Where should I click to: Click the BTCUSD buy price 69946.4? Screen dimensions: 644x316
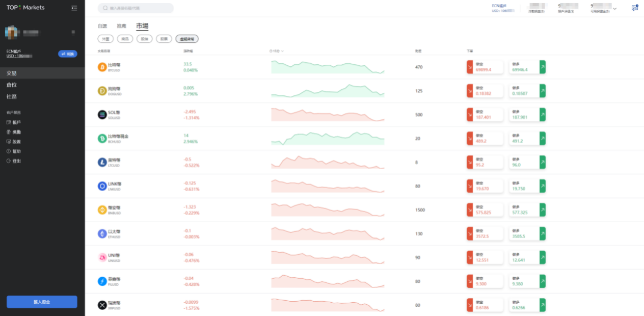click(x=520, y=70)
